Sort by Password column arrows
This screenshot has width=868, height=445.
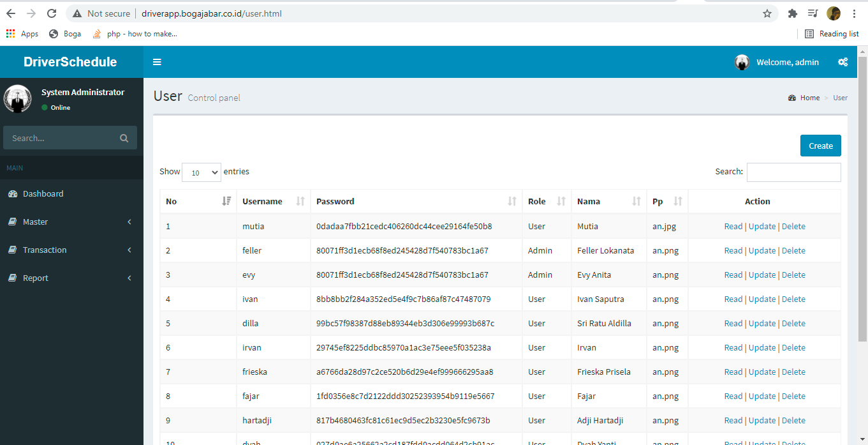[512, 201]
